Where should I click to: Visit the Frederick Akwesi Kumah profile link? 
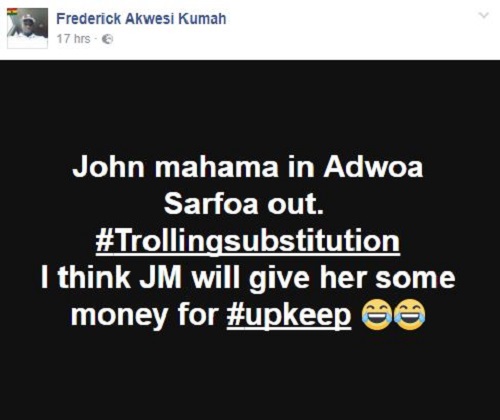coord(141,18)
